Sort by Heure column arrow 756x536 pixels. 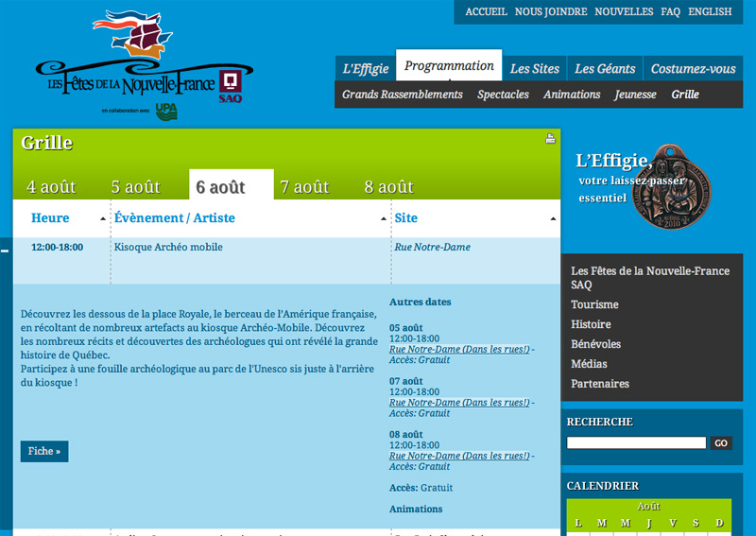pos(103,219)
